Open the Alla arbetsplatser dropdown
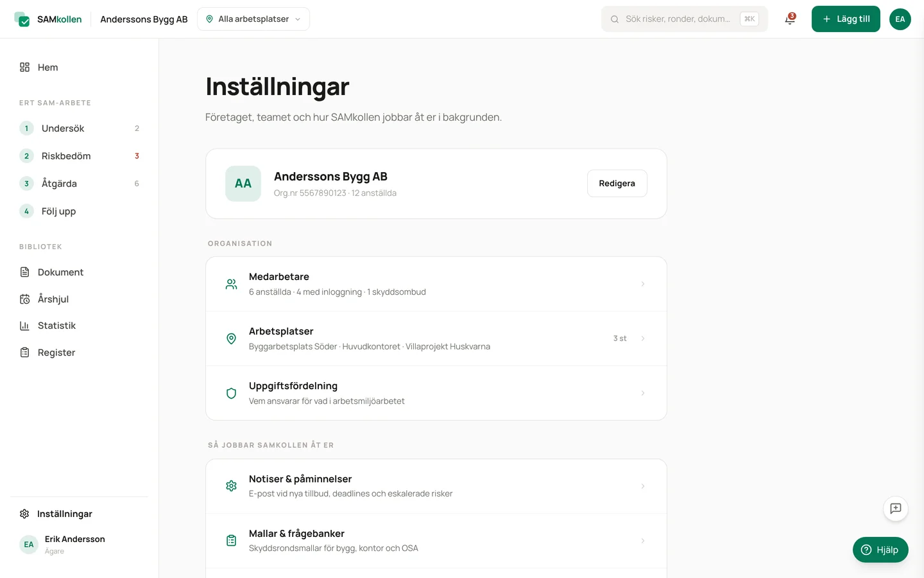Screen dimensions: 924x578 coord(253,19)
